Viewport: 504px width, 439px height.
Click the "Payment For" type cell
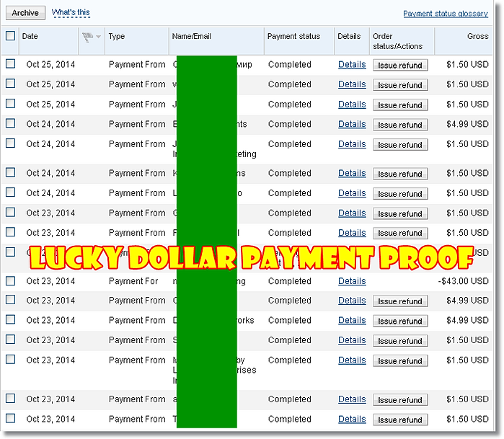click(133, 281)
